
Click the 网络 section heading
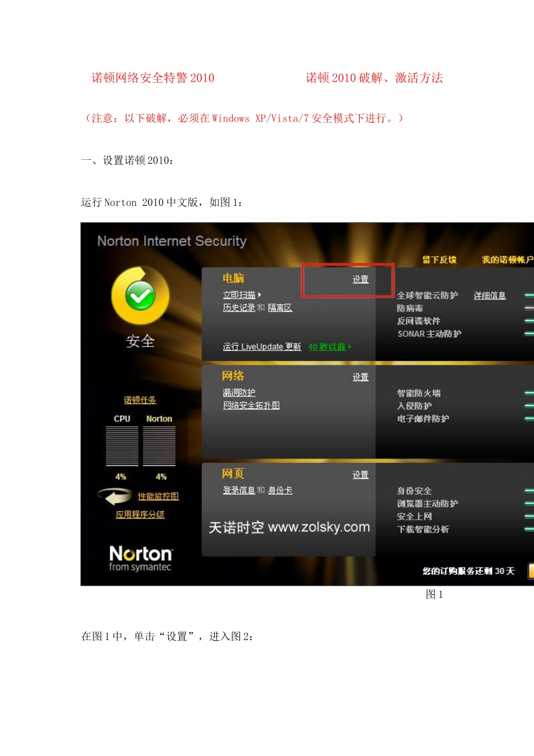[x=233, y=376]
